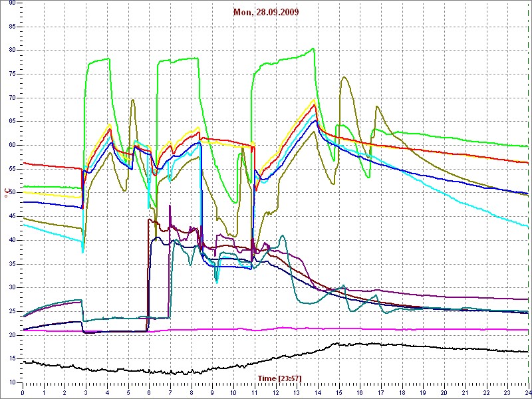
Task: Select hour '14' on the time axis
Action: click(318, 392)
